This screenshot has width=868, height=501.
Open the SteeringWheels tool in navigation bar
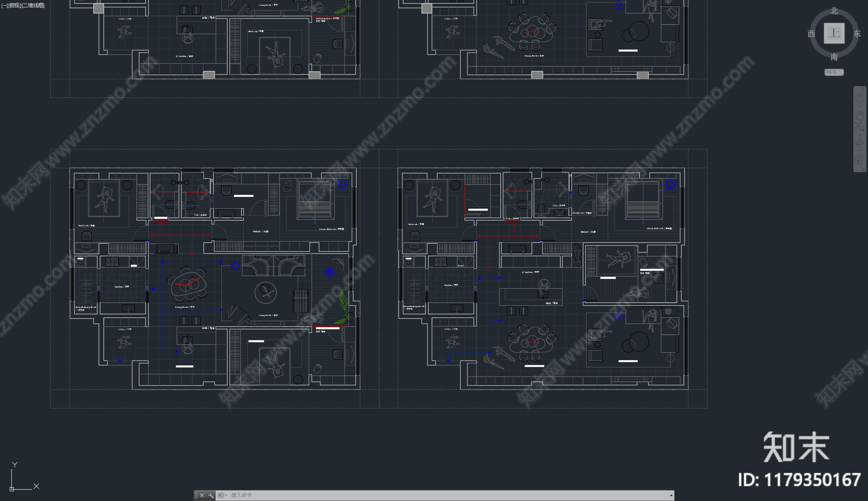click(x=860, y=98)
